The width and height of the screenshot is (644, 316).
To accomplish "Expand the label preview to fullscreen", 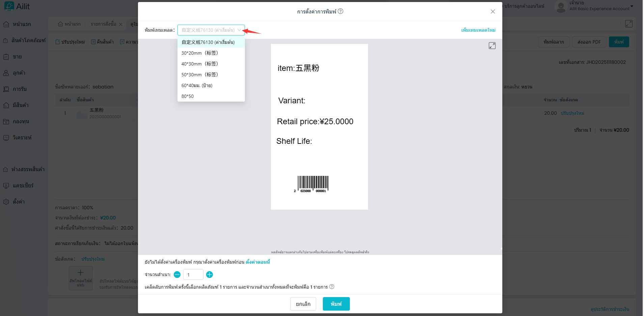I will (x=492, y=46).
